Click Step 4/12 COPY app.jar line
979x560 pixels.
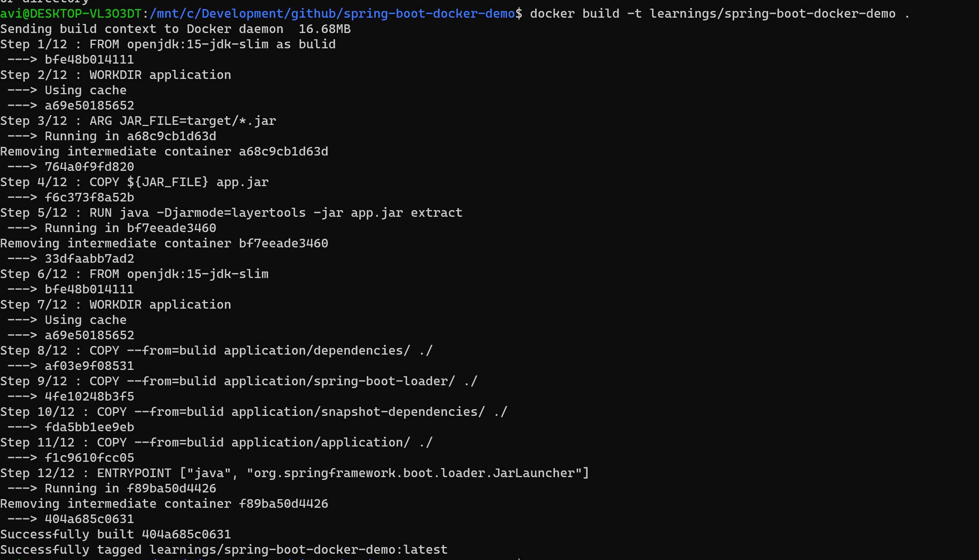(x=134, y=181)
